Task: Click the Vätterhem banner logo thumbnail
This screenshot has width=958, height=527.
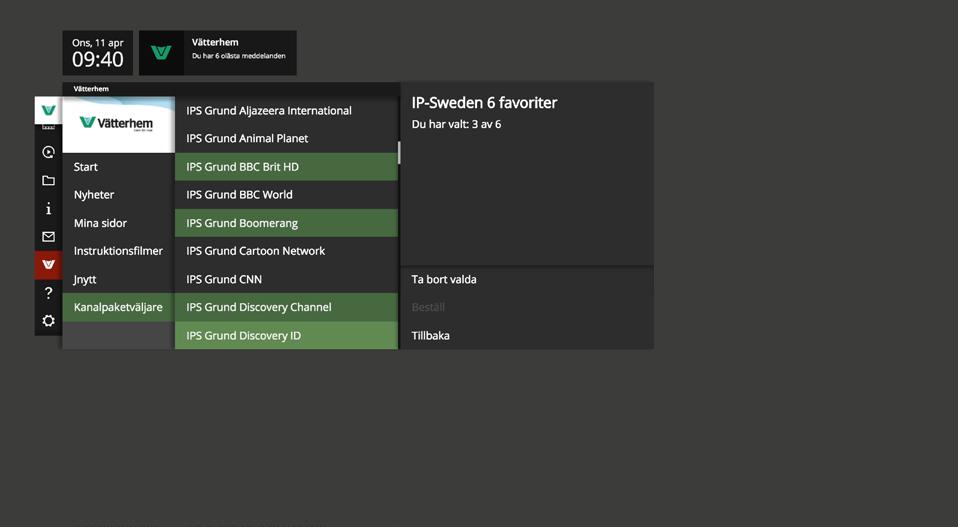Action: tap(119, 125)
